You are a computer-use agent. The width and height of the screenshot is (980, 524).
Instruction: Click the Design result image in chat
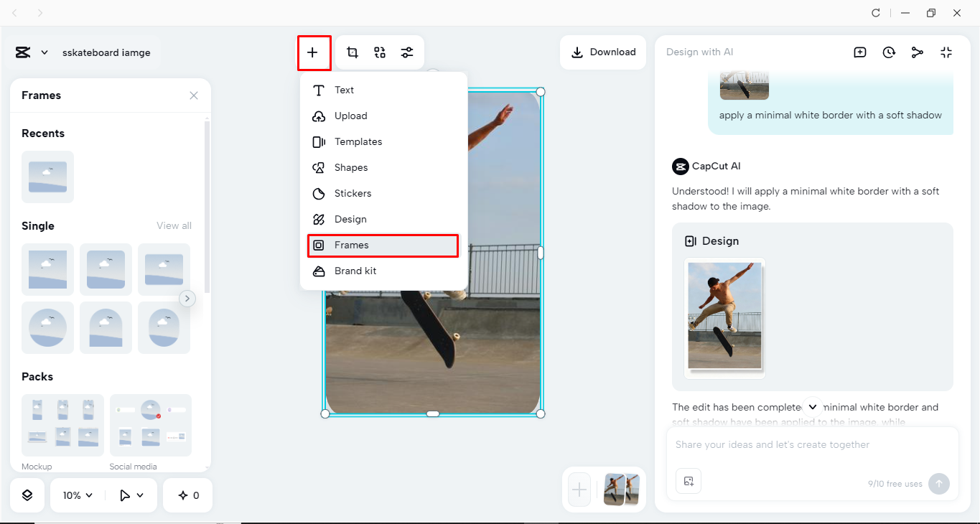[x=724, y=317]
